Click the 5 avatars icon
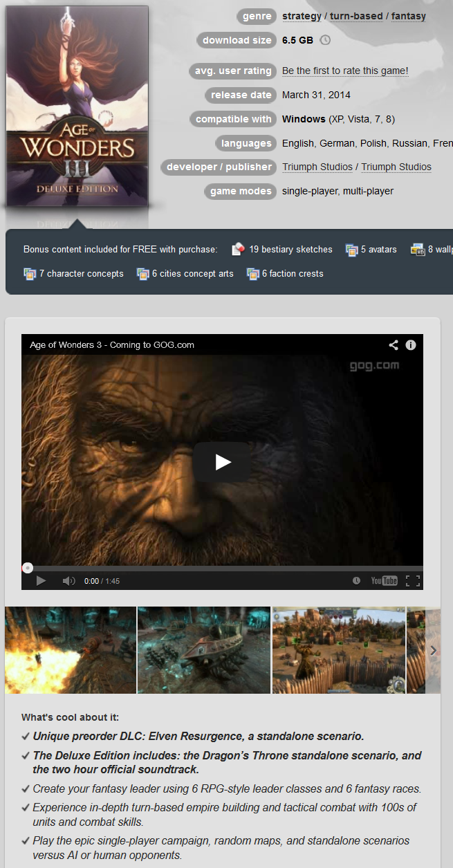The height and width of the screenshot is (868, 453). pos(352,250)
